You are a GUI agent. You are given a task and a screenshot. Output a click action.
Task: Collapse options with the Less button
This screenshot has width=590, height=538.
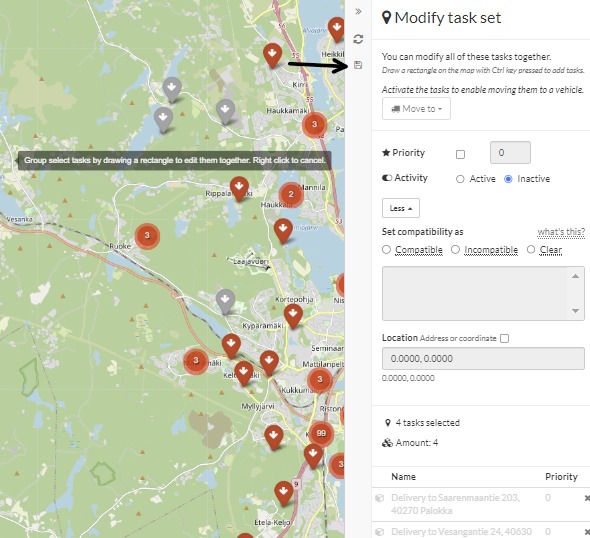coord(401,208)
